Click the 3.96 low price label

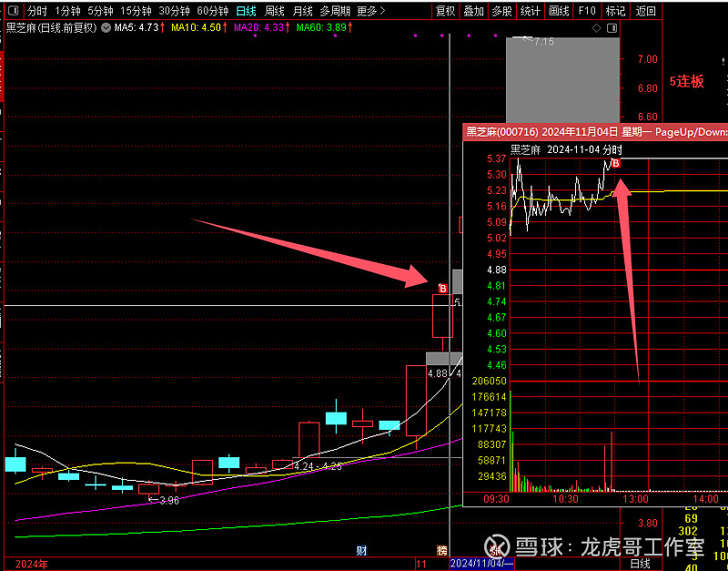pos(169,500)
